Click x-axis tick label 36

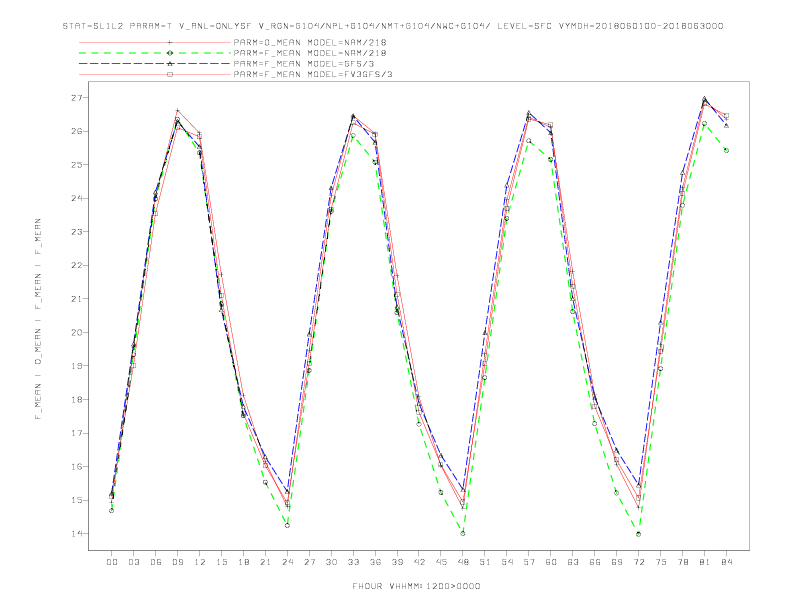pos(375,562)
